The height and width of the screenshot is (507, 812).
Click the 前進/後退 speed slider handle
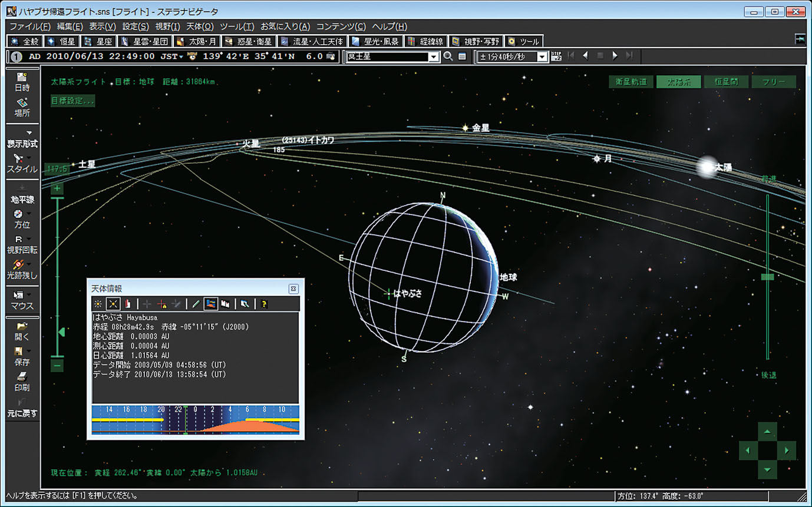pyautogui.click(x=767, y=277)
